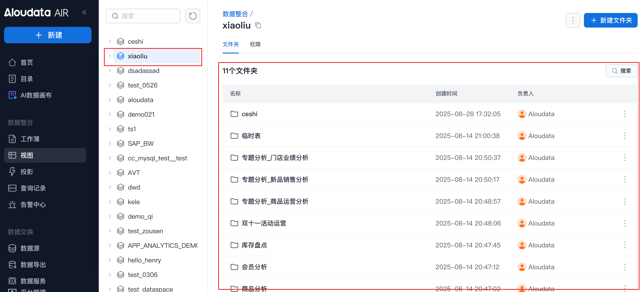644x292 pixels.
Task: Follow the 数据整合 breadcrumb link
Action: click(235, 14)
